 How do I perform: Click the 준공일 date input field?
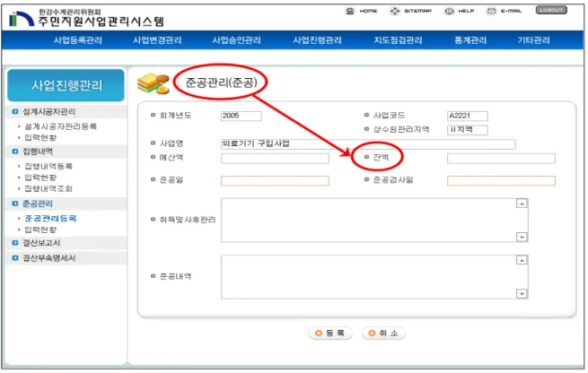(275, 180)
